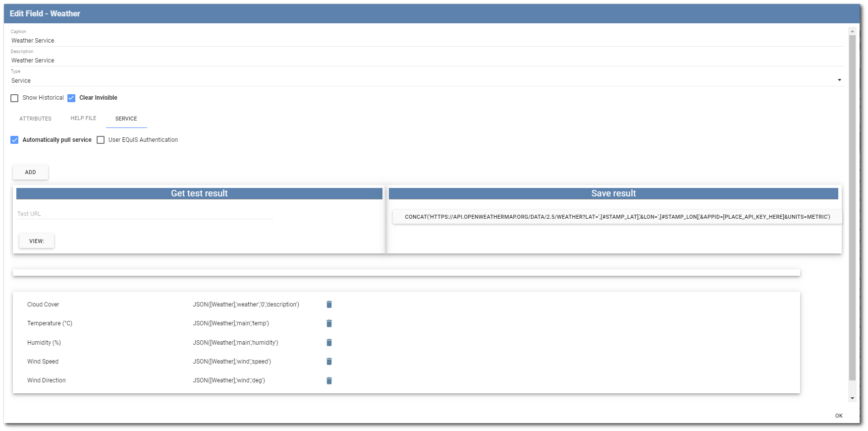Viewport: 868px width, 431px height.
Task: Open the Help File tab
Action: (83, 119)
